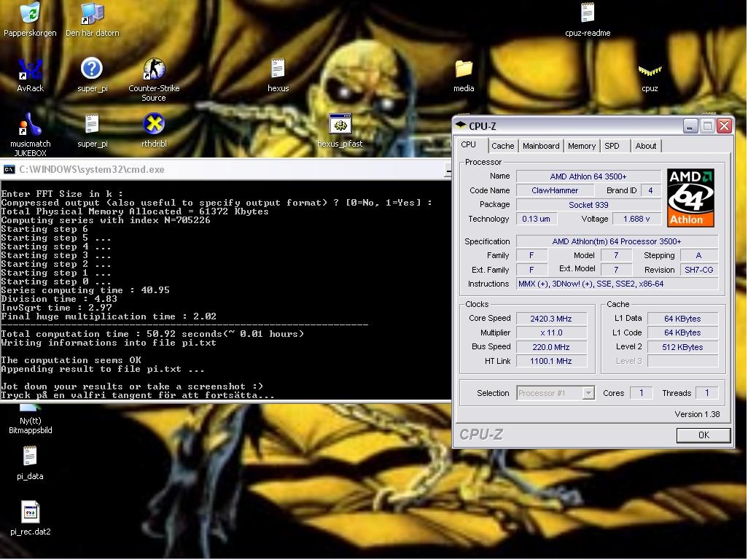This screenshot has height=560, width=748.
Task: Click the HT Link value 1100.1 MHz
Action: tap(551, 361)
